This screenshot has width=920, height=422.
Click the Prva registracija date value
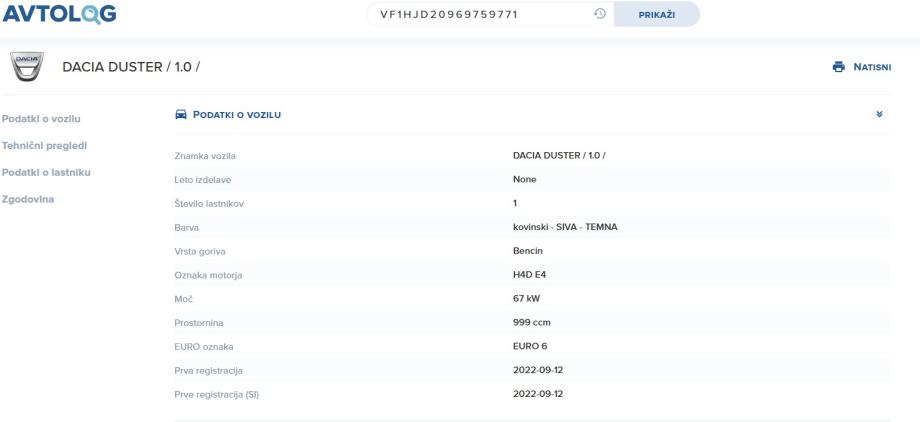(x=538, y=370)
